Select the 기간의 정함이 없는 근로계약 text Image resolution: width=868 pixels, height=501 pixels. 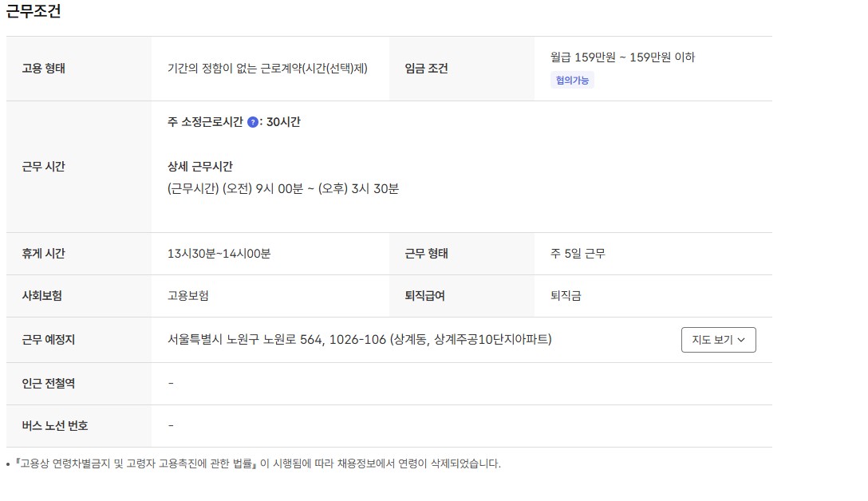(x=267, y=69)
